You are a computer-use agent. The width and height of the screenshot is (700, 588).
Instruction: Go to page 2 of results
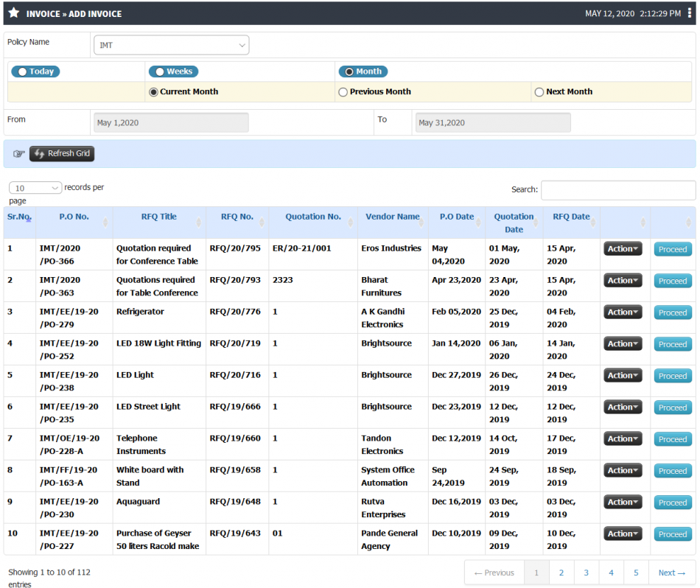point(561,573)
